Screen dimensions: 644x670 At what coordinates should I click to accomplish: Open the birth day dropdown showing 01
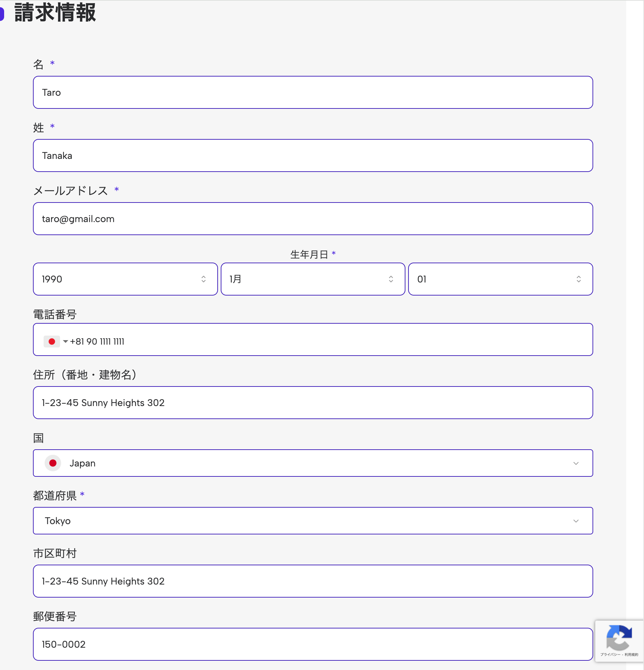click(500, 279)
